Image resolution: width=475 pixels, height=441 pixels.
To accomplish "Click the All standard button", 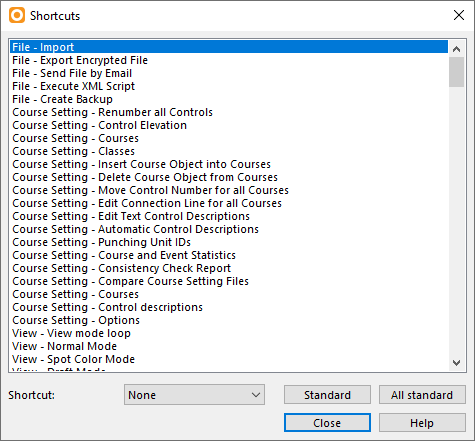I will [x=422, y=395].
